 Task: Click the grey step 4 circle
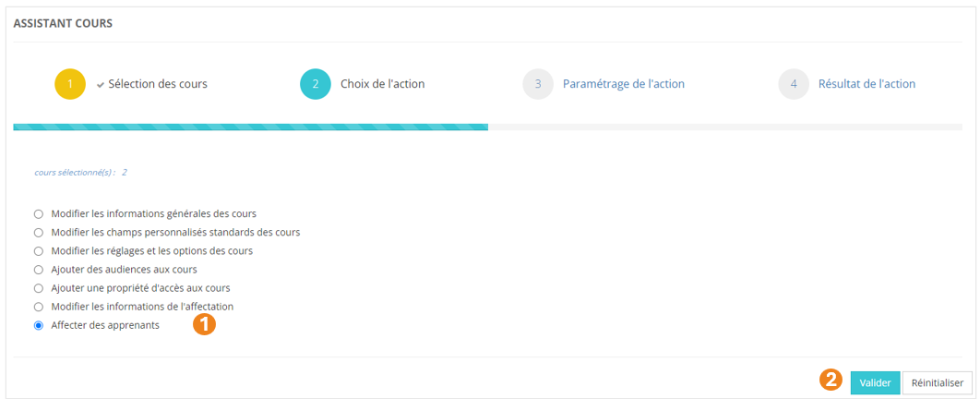(x=794, y=84)
